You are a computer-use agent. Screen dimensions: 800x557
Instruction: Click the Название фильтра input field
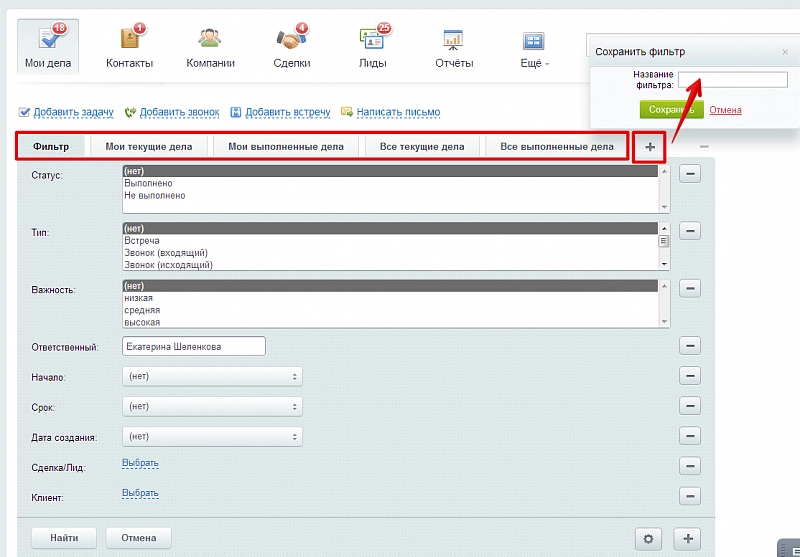718,80
